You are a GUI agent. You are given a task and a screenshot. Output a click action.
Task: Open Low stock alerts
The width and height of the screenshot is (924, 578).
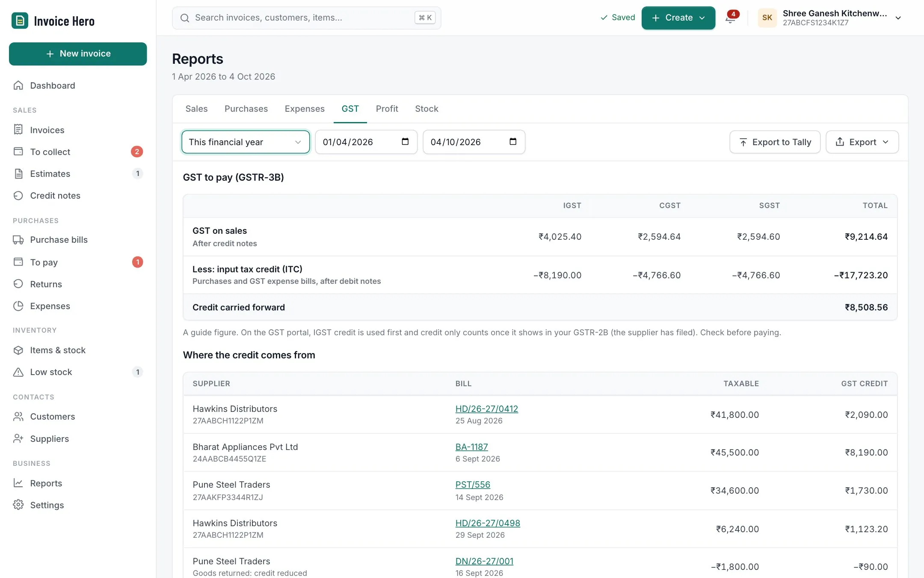point(78,372)
